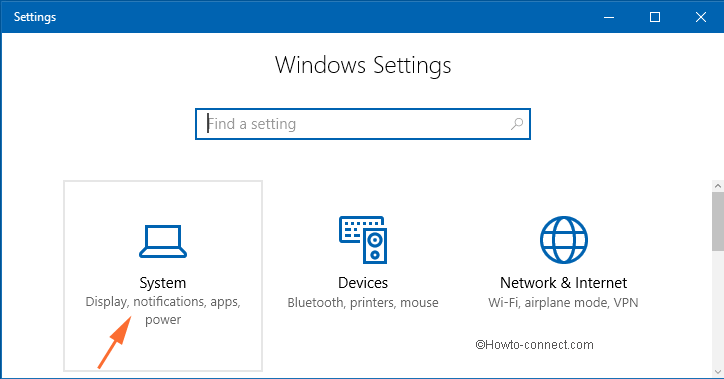Select the Devices category label
The image size is (724, 379).
[363, 283]
